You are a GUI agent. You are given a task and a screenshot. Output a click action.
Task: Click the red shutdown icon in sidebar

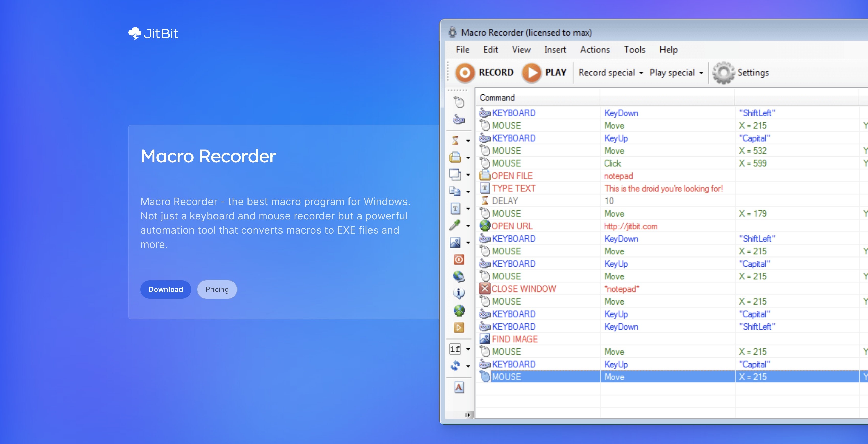pos(459,260)
